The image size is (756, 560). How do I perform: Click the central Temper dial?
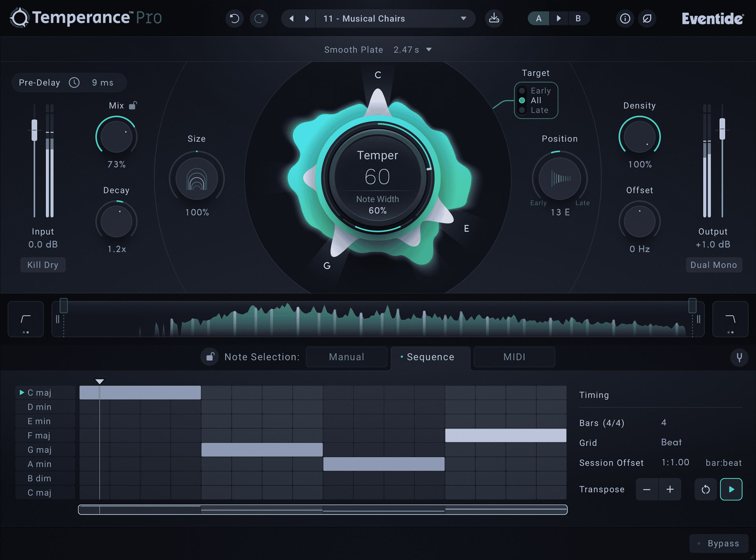coord(378,177)
